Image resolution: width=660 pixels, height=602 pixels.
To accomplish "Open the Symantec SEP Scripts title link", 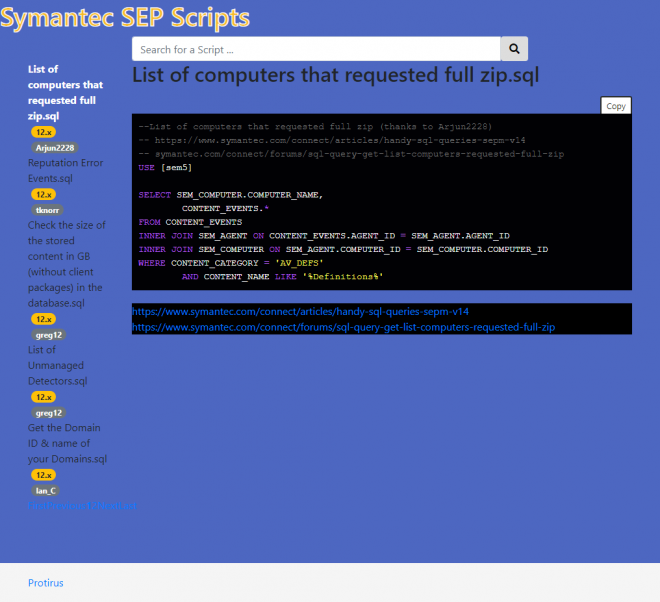I will [x=125, y=18].
